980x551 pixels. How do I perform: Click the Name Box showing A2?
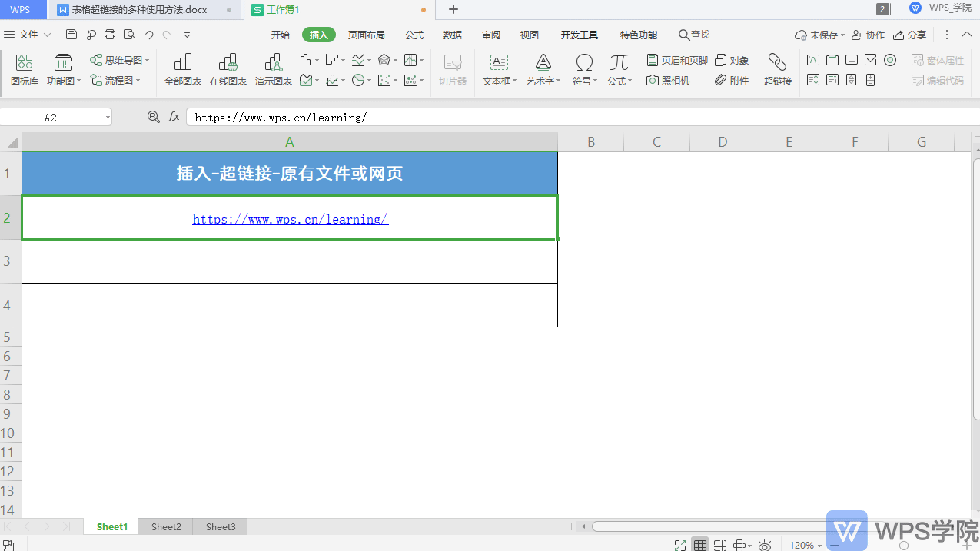(x=56, y=118)
